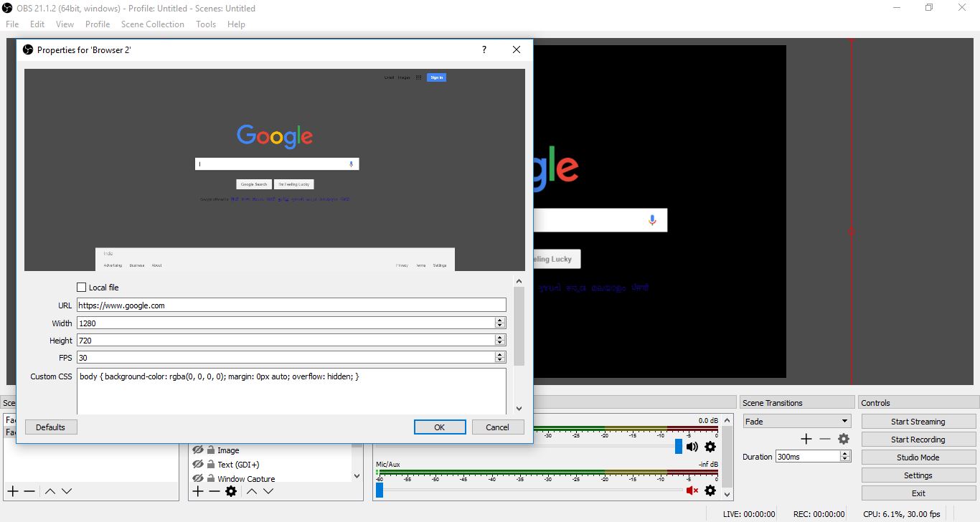Increase Height using its up stepper arrow
980x522 pixels.
pos(500,337)
